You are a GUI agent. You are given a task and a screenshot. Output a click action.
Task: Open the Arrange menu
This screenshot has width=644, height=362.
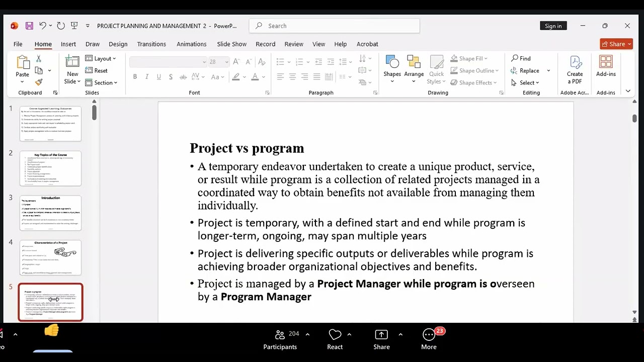coord(414,69)
